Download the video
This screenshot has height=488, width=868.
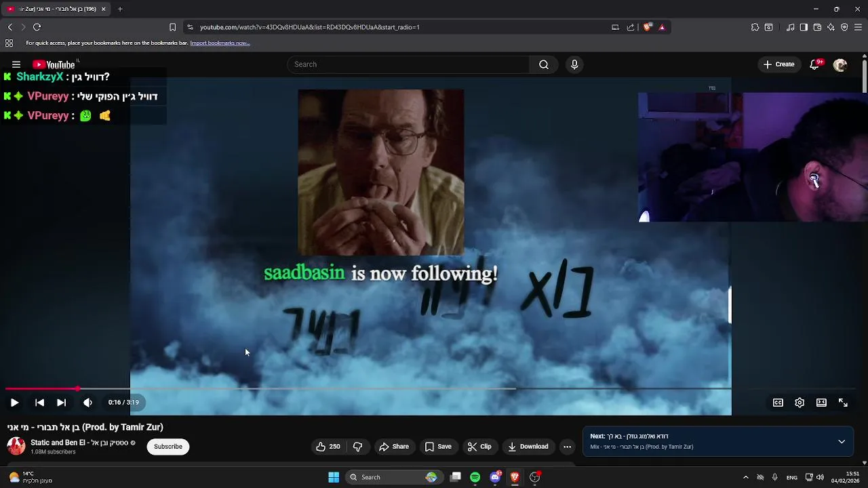tap(528, 447)
